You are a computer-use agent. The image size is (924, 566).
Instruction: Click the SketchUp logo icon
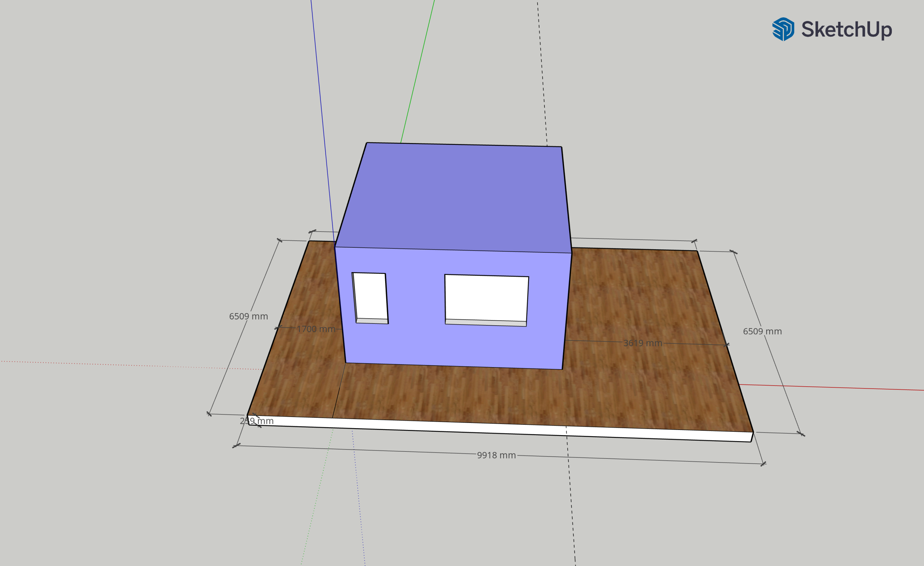click(783, 29)
